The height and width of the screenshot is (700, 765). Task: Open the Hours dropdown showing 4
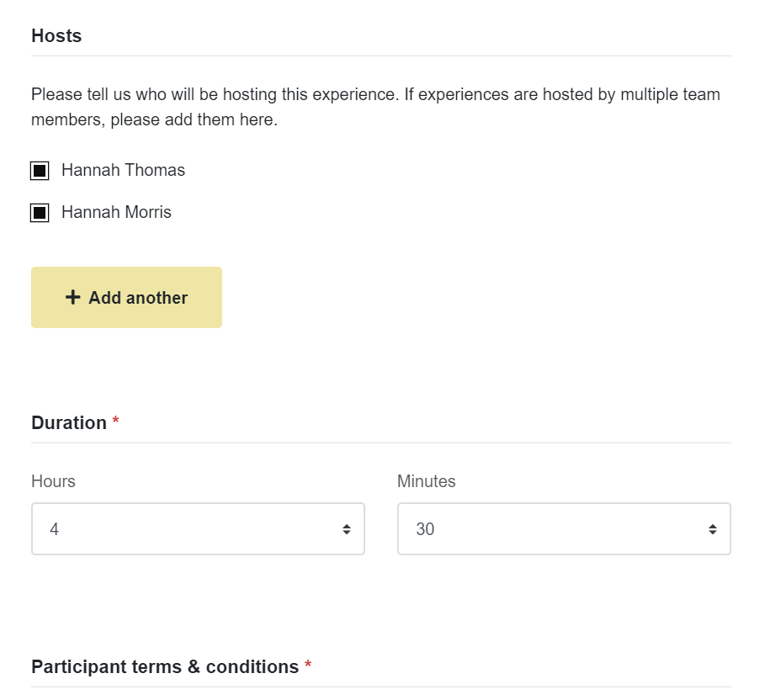pos(198,528)
